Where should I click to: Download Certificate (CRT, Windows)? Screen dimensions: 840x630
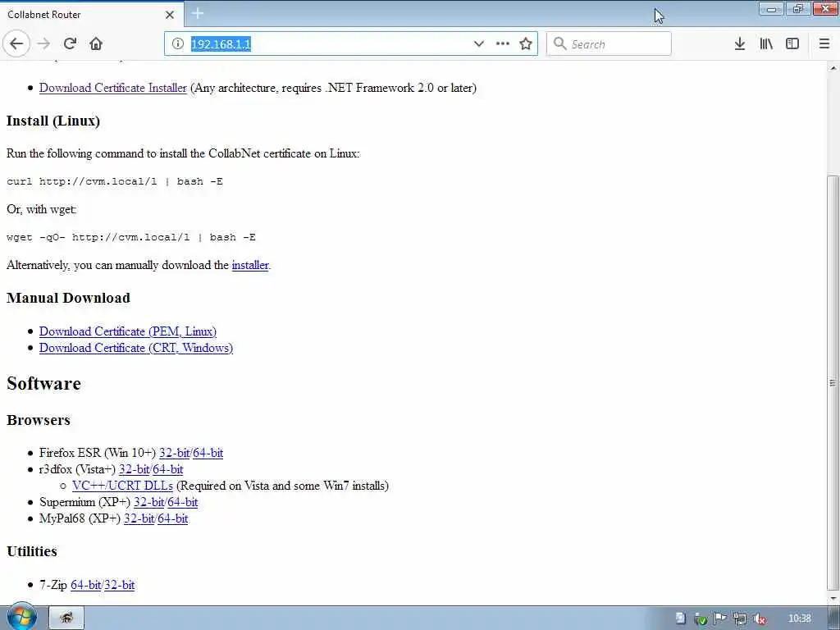click(136, 348)
